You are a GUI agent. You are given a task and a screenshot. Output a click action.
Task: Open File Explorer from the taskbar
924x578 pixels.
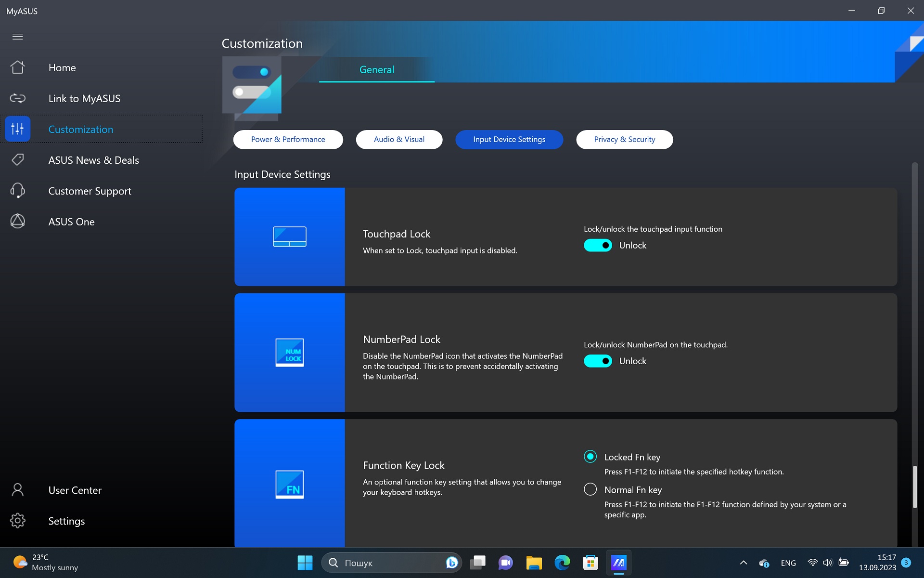[534, 563]
